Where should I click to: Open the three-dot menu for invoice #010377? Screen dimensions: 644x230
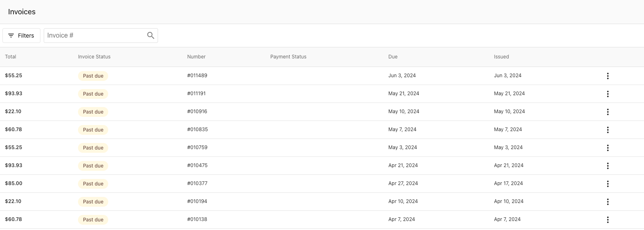pyautogui.click(x=608, y=184)
